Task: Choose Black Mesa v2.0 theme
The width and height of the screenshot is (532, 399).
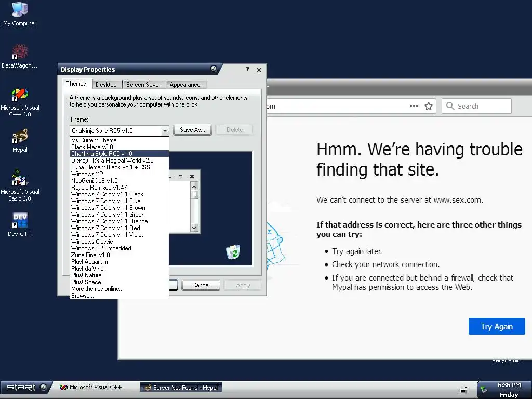Action: pos(119,147)
